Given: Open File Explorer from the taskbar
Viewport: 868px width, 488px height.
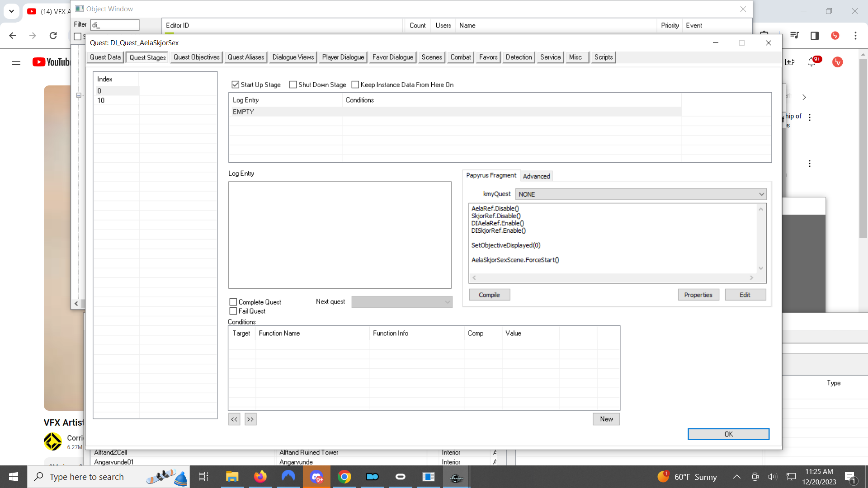Looking at the screenshot, I should pyautogui.click(x=232, y=477).
